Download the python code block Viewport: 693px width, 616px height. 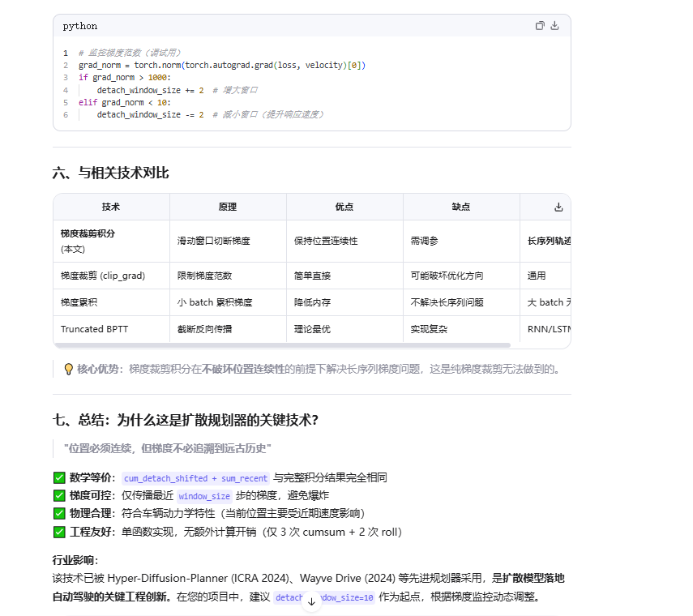point(554,26)
